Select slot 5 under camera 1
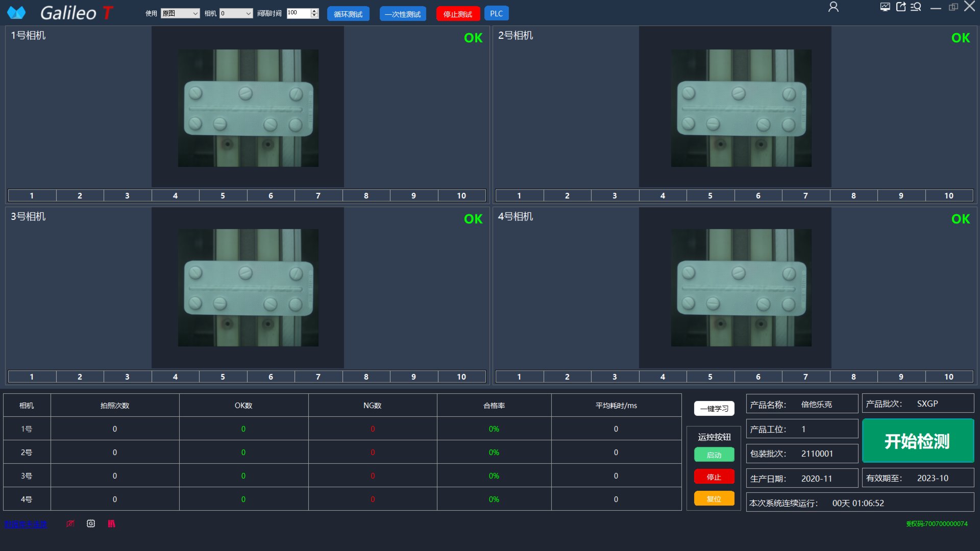Image resolution: width=980 pixels, height=551 pixels. 223,195
